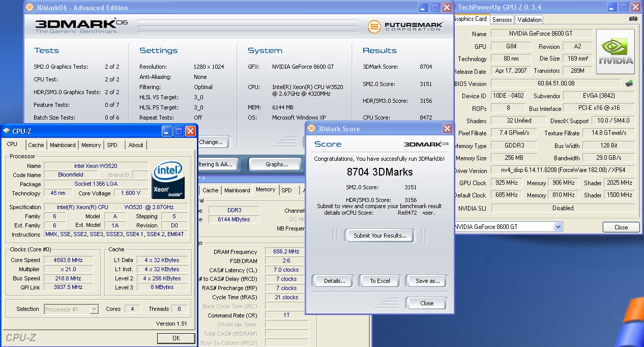This screenshot has width=644, height=347.
Task: Switch to the Mainboard tab in front CPU-Z
Action: click(x=63, y=145)
